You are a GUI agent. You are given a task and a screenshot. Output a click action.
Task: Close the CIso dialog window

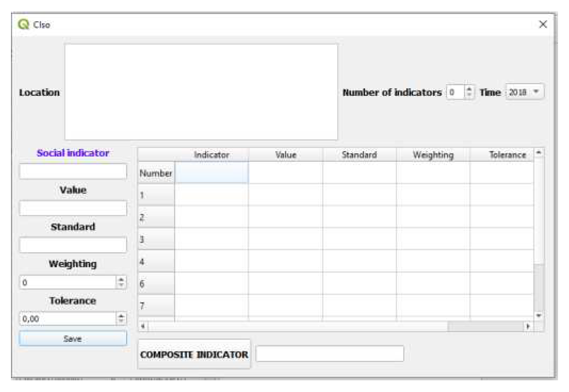click(x=543, y=24)
